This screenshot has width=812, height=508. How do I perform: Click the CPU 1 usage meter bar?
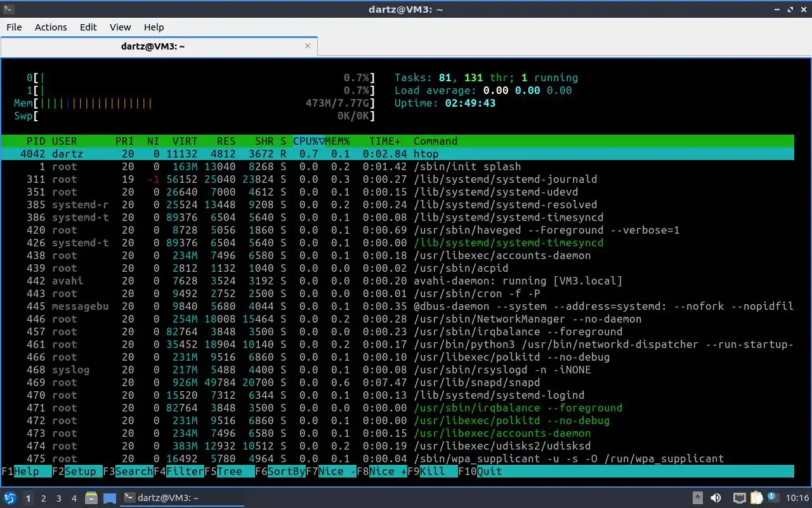point(201,90)
